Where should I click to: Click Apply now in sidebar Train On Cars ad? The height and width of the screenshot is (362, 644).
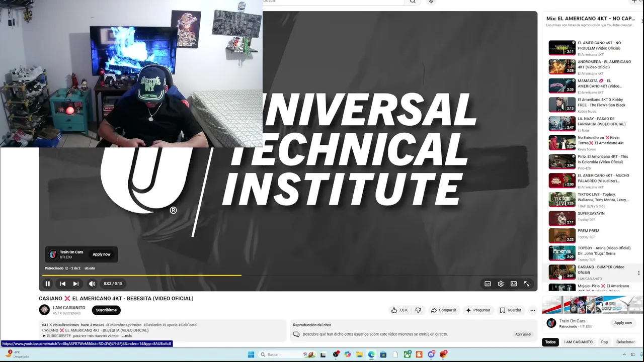623,323
